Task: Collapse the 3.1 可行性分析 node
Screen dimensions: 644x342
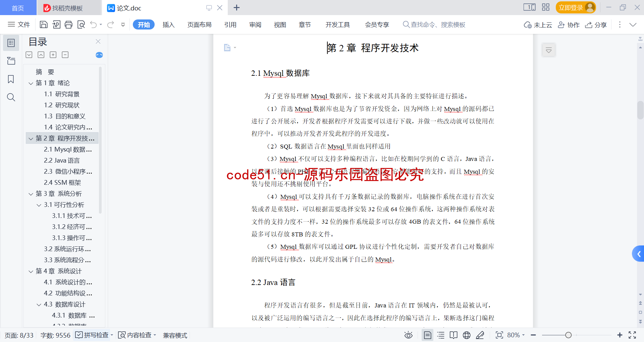Action: click(x=39, y=205)
